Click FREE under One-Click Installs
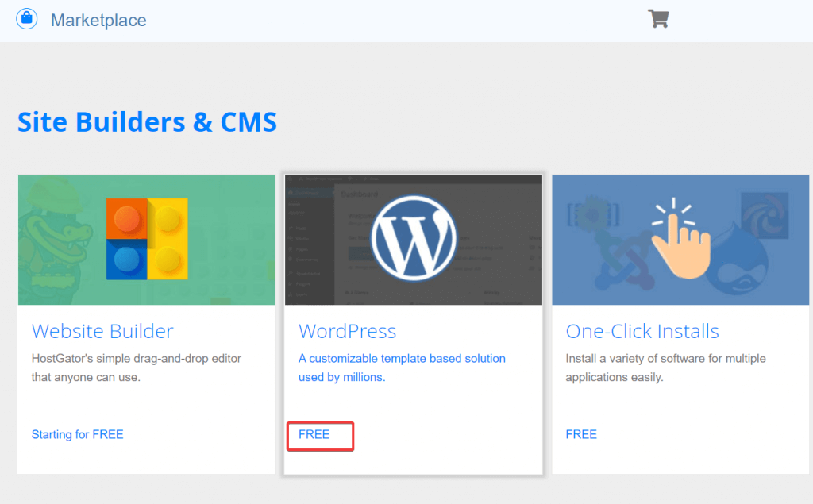813x504 pixels. coord(581,434)
